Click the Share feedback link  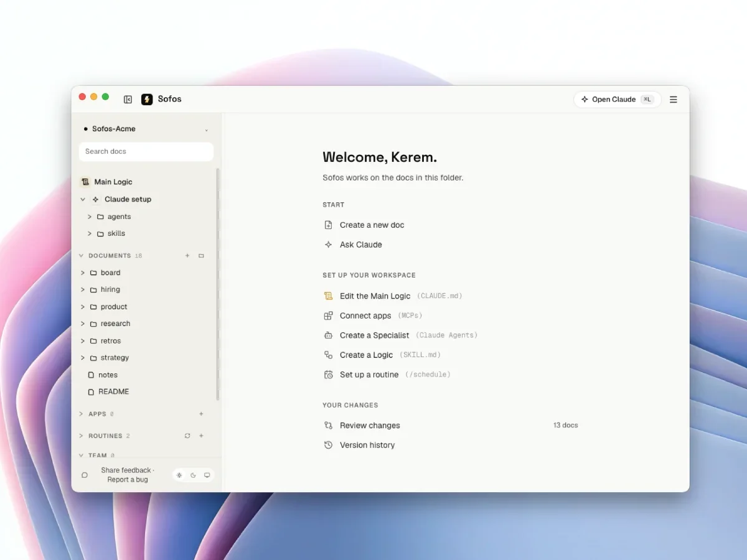pos(126,470)
